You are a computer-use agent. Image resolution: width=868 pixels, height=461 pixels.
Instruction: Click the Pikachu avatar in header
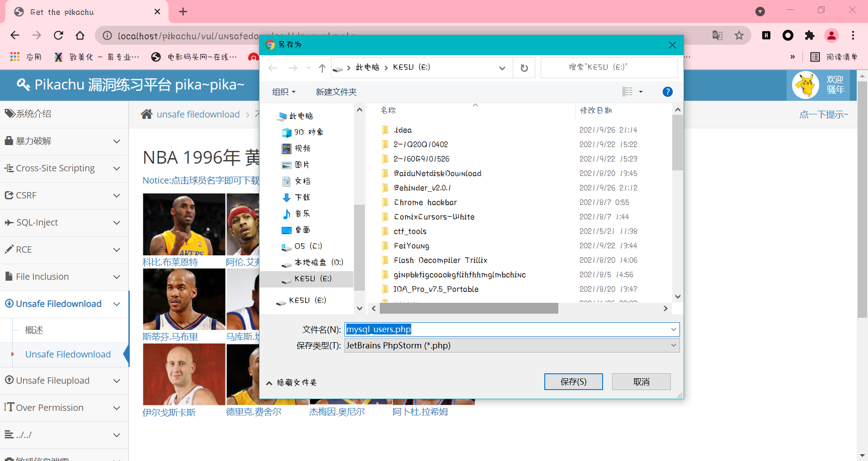806,85
